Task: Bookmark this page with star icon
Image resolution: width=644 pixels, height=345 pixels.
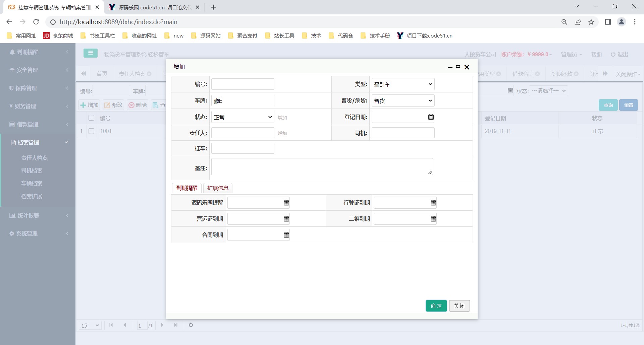Action: 591,22
